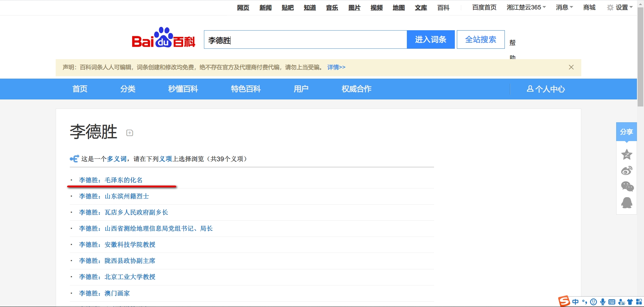
Task: Click the plus icon beside 李德胜 title
Action: coord(130,133)
